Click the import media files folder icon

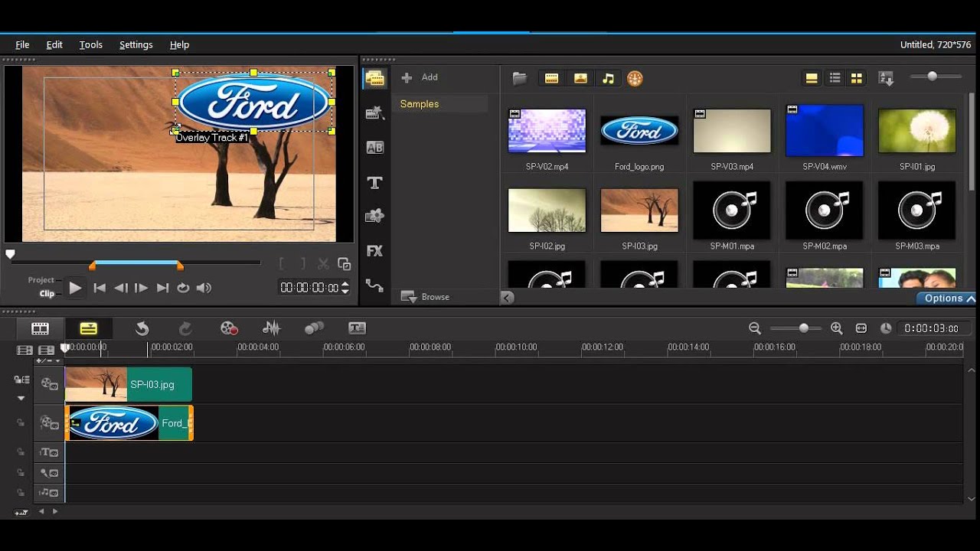click(x=520, y=78)
